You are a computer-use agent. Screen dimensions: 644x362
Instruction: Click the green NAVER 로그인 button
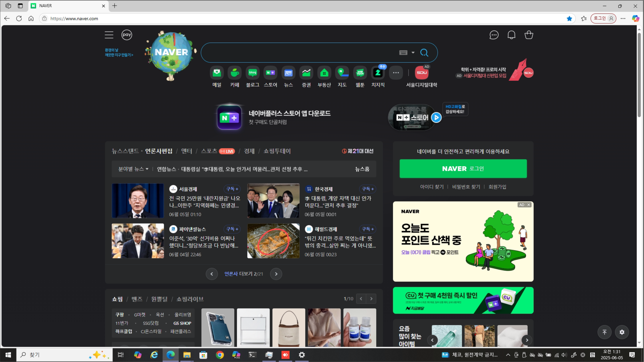coord(463,169)
